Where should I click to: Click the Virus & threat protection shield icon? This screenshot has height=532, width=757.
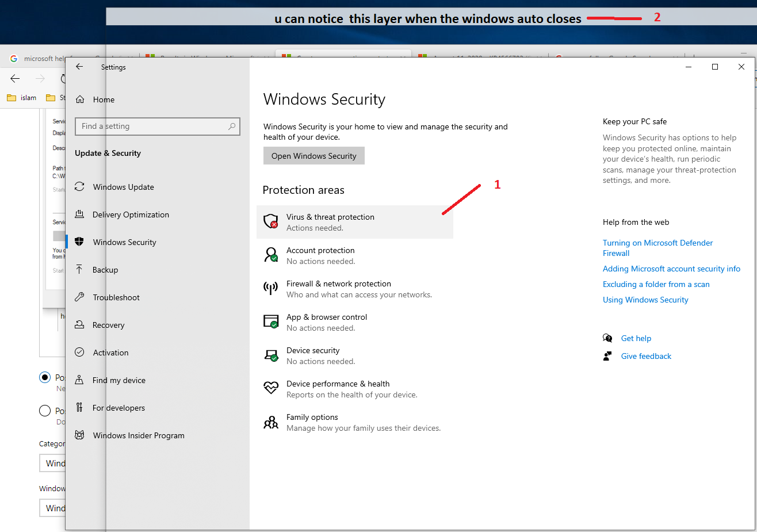(271, 221)
